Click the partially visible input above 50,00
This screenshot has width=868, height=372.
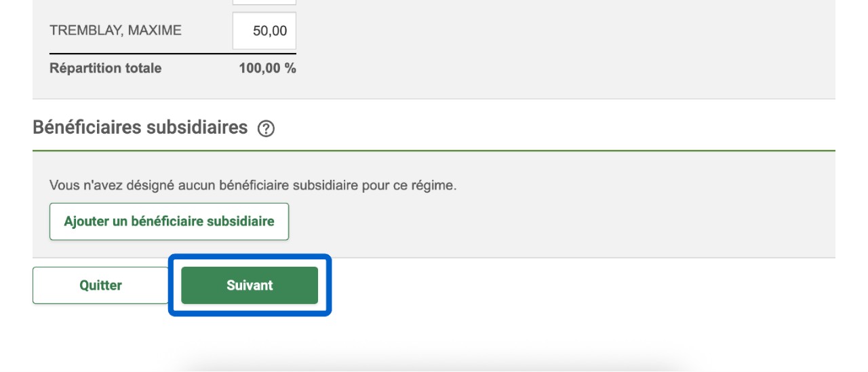click(x=264, y=3)
